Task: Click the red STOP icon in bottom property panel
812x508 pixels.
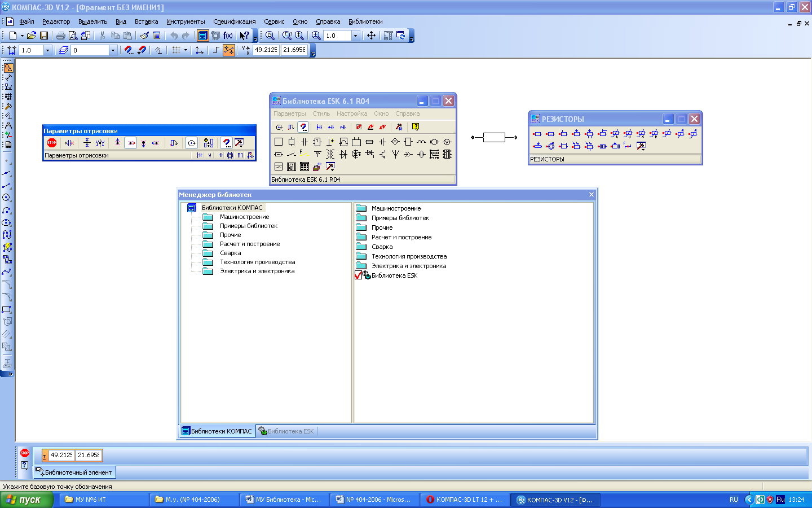Action: (24, 453)
